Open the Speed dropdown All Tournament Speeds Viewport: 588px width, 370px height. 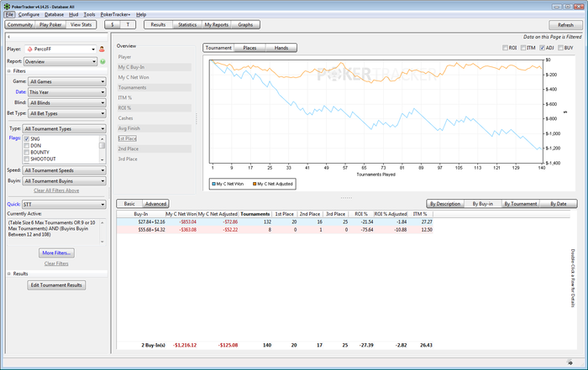pos(64,170)
